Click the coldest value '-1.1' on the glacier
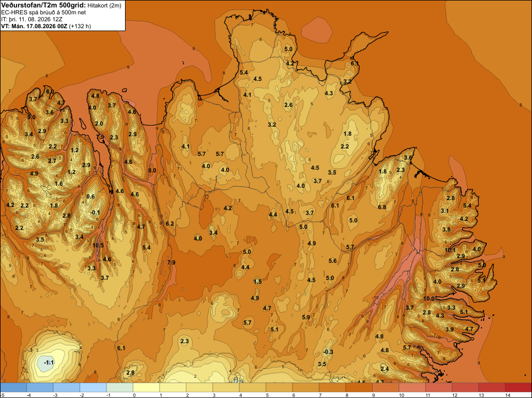This screenshot has height=398, width=532. click(x=49, y=362)
